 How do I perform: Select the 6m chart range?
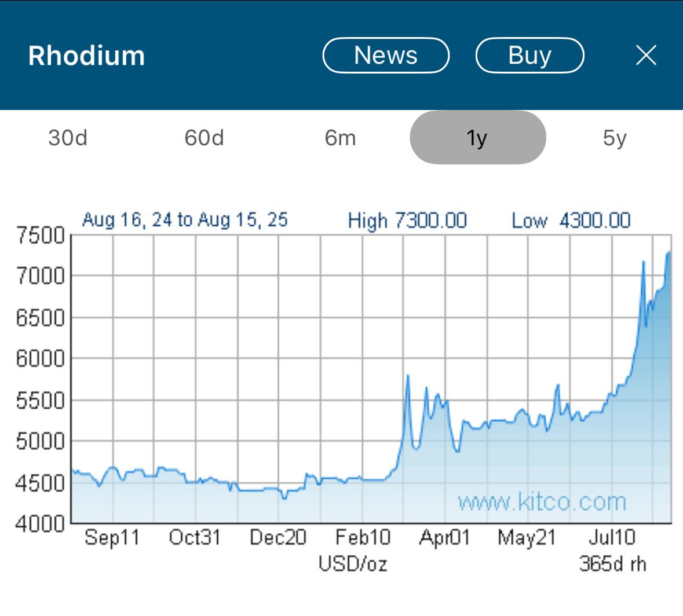click(341, 138)
